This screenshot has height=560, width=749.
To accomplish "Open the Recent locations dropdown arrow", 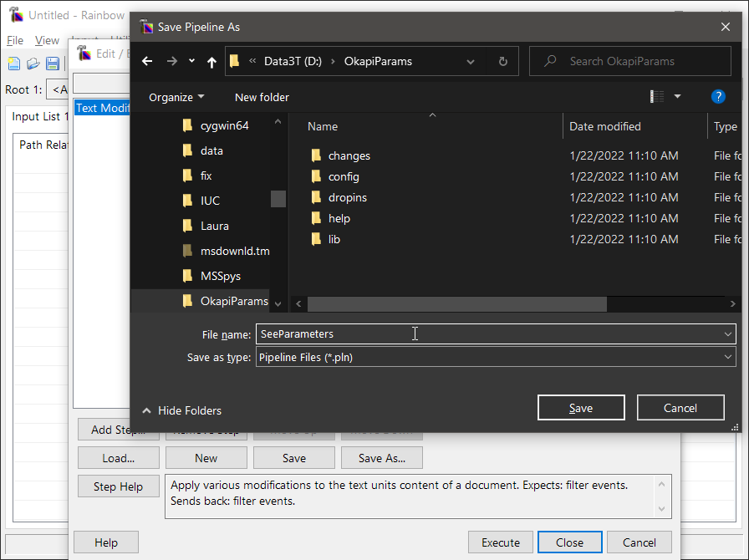I will pos(191,61).
